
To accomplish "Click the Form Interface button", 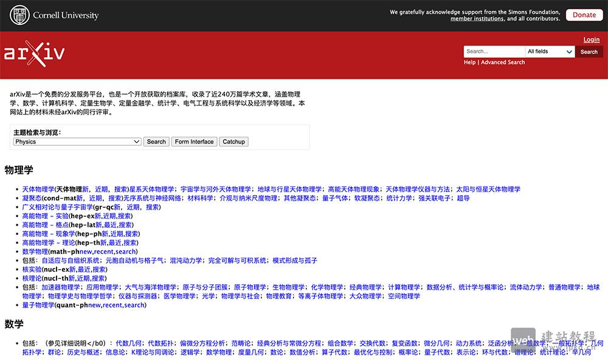I will click(194, 142).
